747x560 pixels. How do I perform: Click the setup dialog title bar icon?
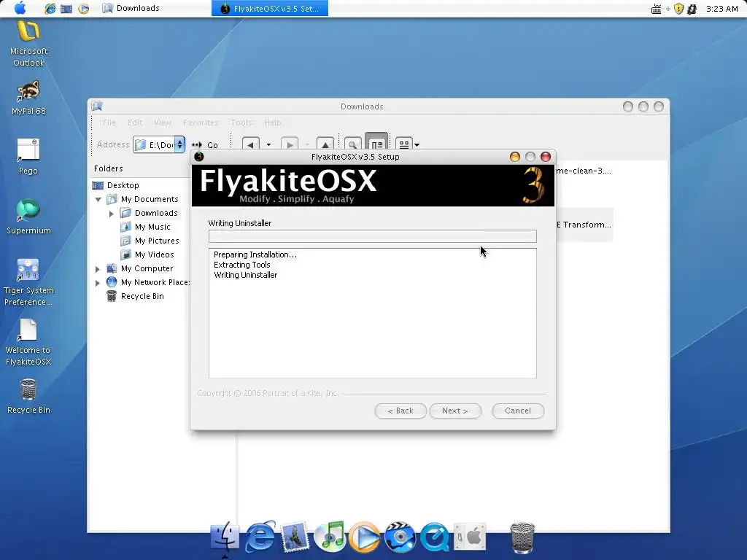tap(199, 156)
